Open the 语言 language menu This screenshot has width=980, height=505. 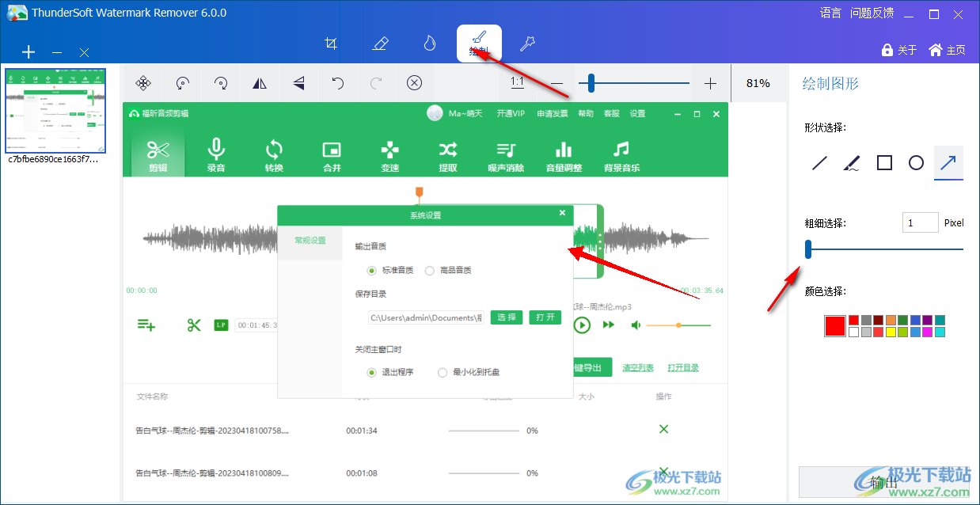(x=830, y=13)
